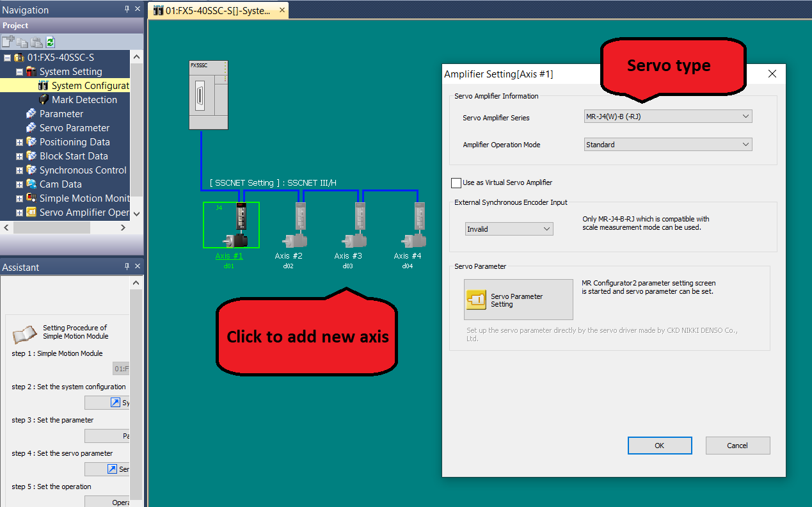Expand the Simple Motion Monitor tree node
This screenshot has width=812, height=507.
click(x=19, y=198)
